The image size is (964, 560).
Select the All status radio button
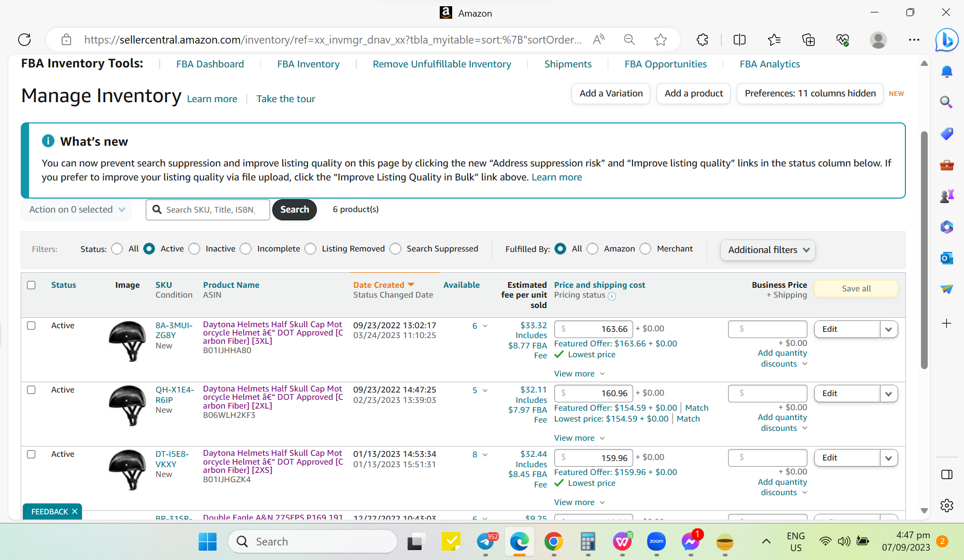pyautogui.click(x=117, y=249)
